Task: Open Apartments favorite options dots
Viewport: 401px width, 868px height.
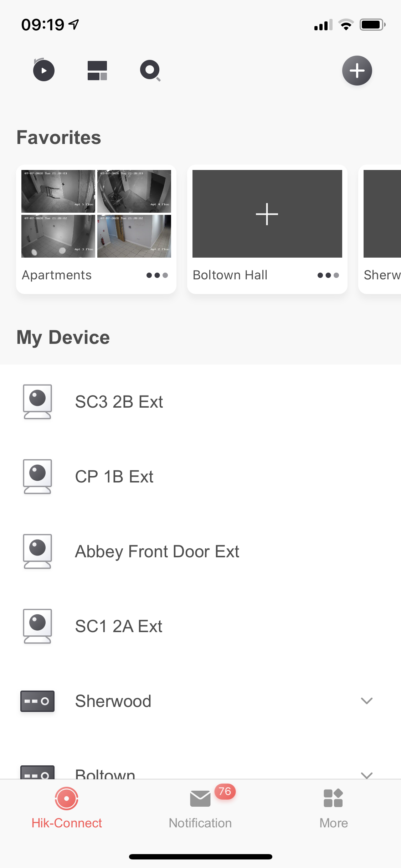Action: (157, 275)
